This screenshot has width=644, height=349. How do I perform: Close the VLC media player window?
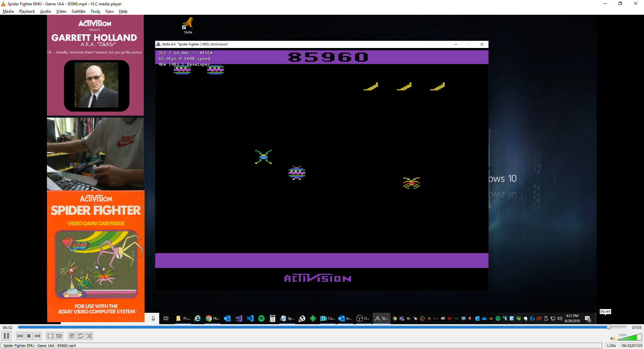pos(636,4)
